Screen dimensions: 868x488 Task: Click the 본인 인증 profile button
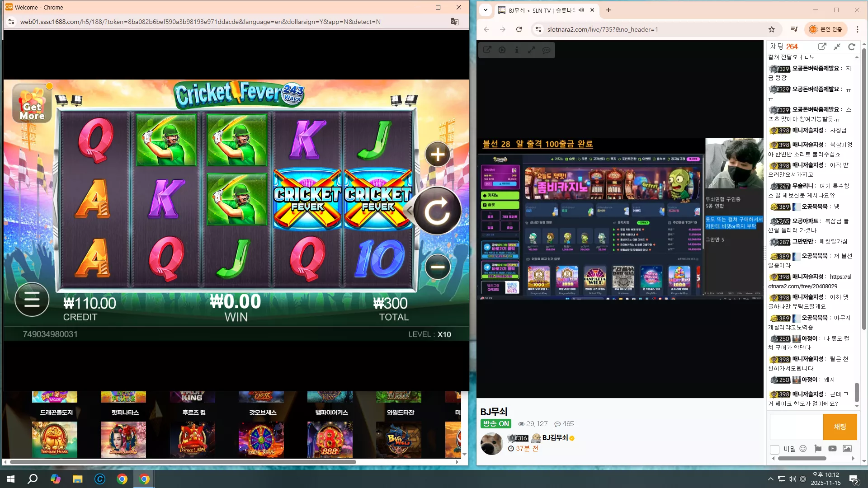tap(826, 29)
